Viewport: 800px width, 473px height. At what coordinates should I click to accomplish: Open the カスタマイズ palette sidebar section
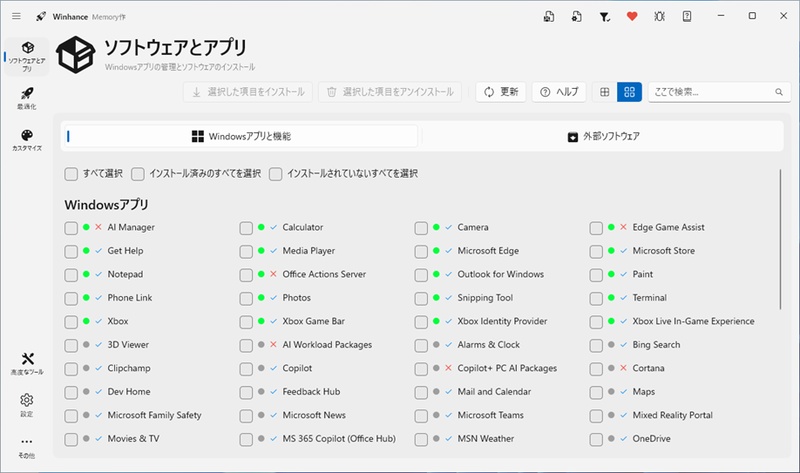[x=27, y=140]
